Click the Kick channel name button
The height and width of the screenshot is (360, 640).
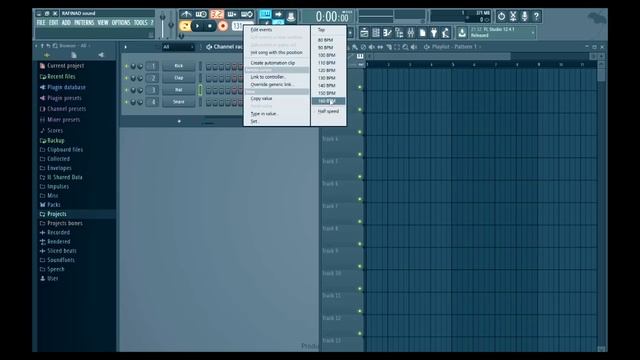tap(178, 66)
